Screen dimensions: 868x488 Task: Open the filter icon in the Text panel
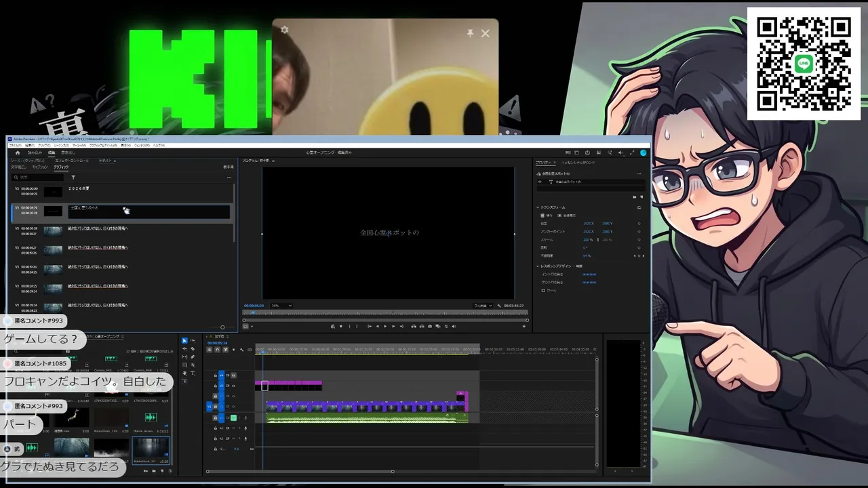point(73,178)
